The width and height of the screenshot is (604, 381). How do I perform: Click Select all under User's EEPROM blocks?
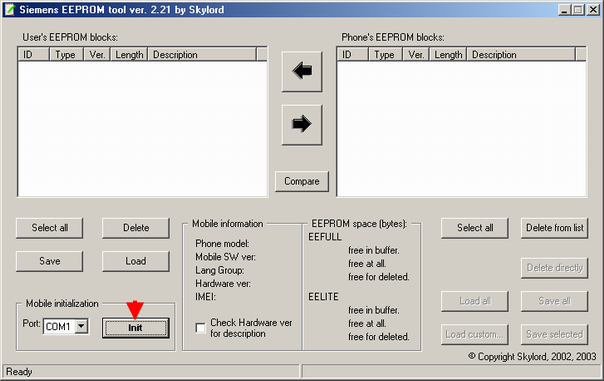(x=49, y=228)
